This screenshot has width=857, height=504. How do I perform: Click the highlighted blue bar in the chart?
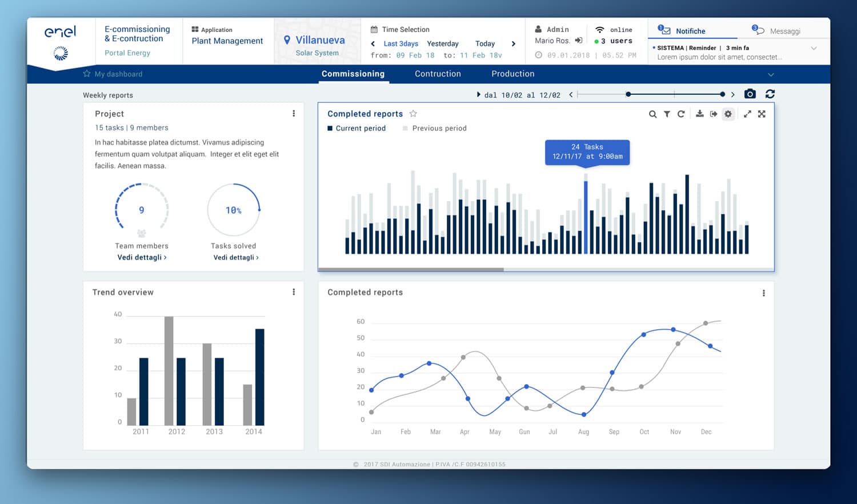(586, 217)
